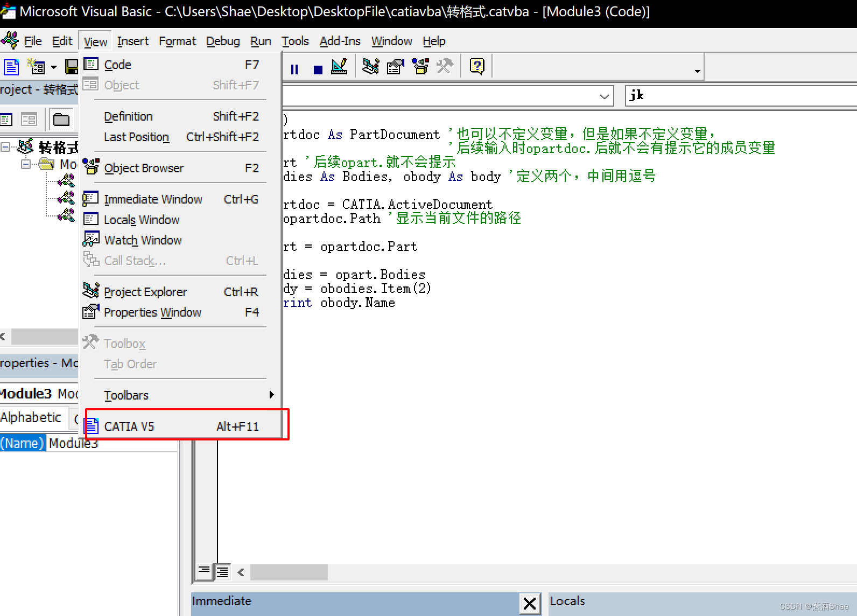Switch to the Alphabetic properties tab

point(33,417)
